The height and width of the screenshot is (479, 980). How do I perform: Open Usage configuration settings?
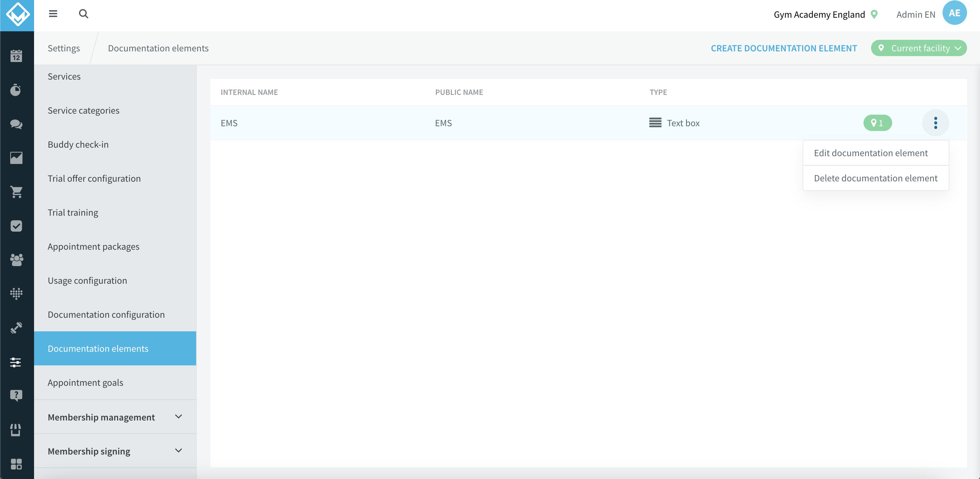click(x=115, y=281)
